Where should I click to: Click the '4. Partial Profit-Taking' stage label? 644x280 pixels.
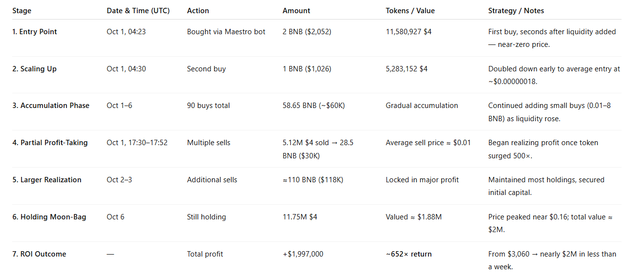[x=50, y=143]
